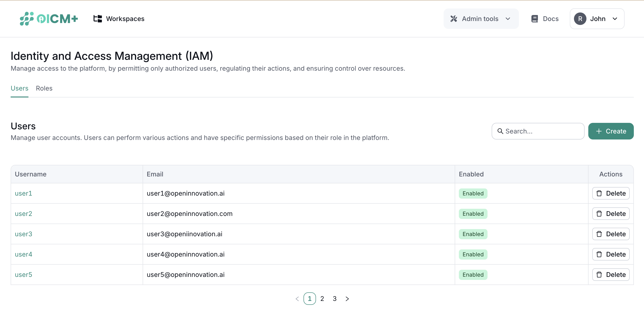644x315 pixels.
Task: Click the search magnifier icon
Action: coord(500,131)
